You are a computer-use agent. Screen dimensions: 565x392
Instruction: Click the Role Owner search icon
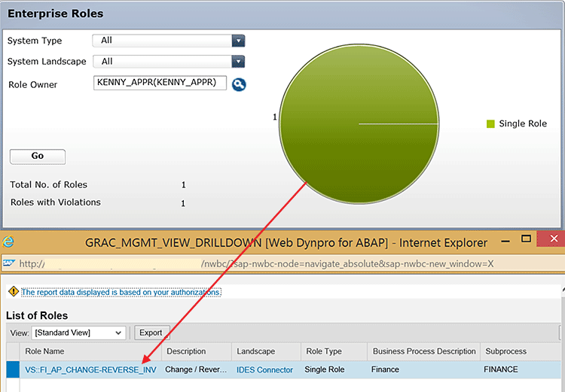(239, 84)
